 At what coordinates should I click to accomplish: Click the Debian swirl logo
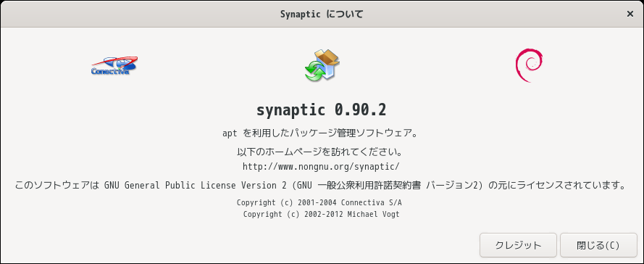(x=529, y=65)
